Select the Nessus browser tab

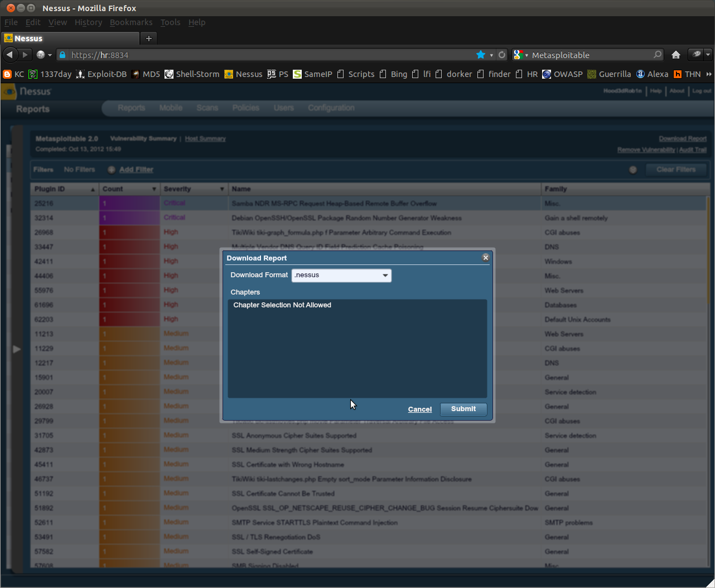(x=70, y=38)
